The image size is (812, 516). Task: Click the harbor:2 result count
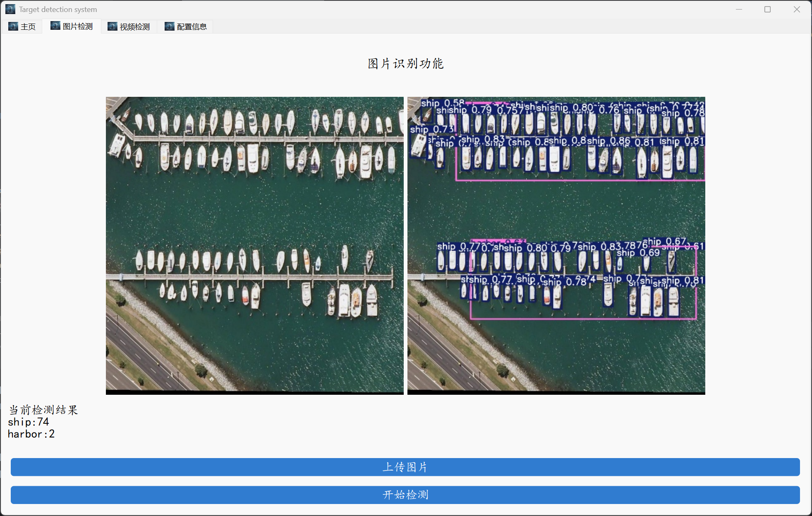click(x=31, y=434)
